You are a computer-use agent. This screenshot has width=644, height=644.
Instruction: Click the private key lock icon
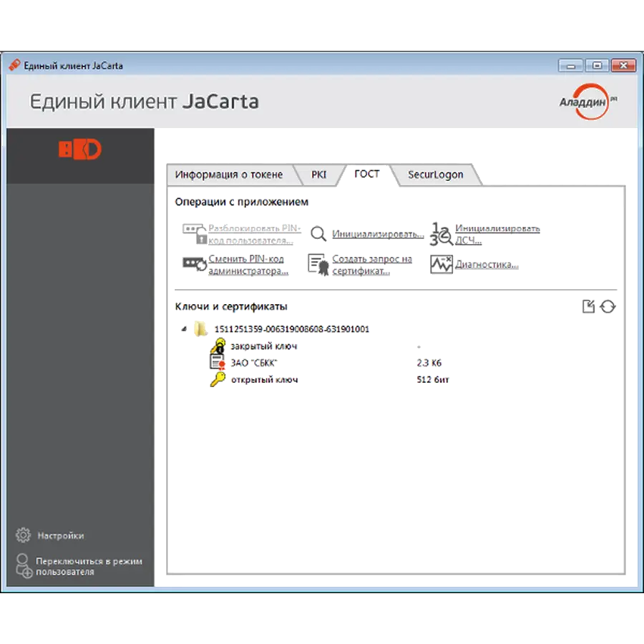click(218, 346)
